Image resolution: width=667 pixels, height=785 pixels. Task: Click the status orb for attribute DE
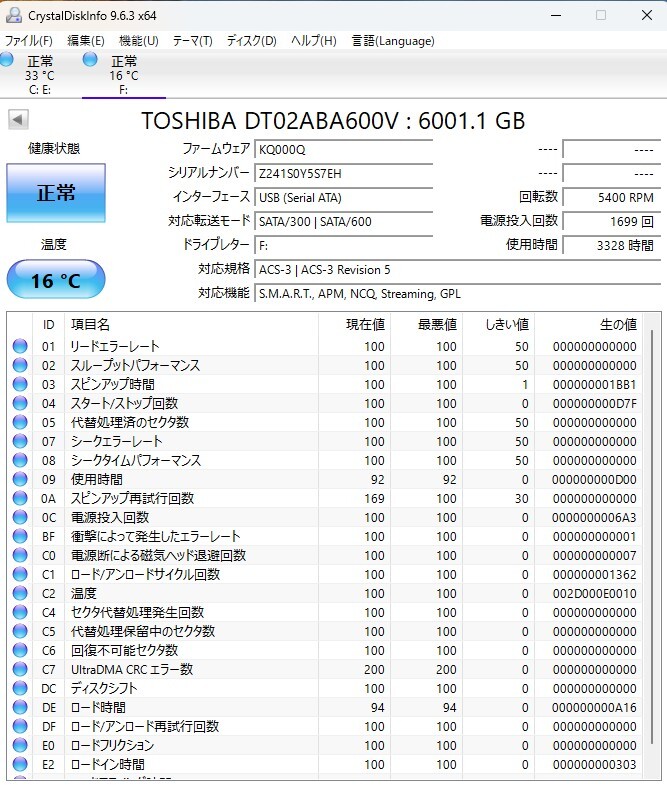tap(20, 708)
